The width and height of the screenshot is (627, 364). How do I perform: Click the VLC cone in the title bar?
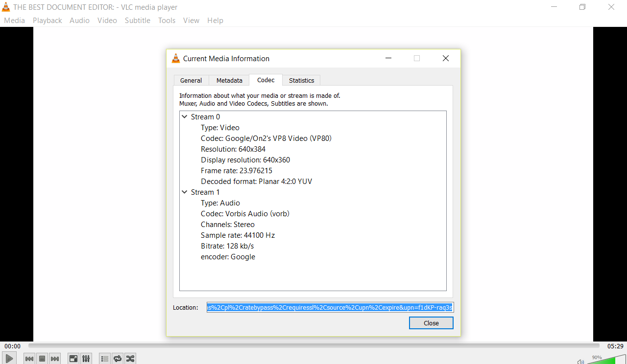tap(5, 7)
